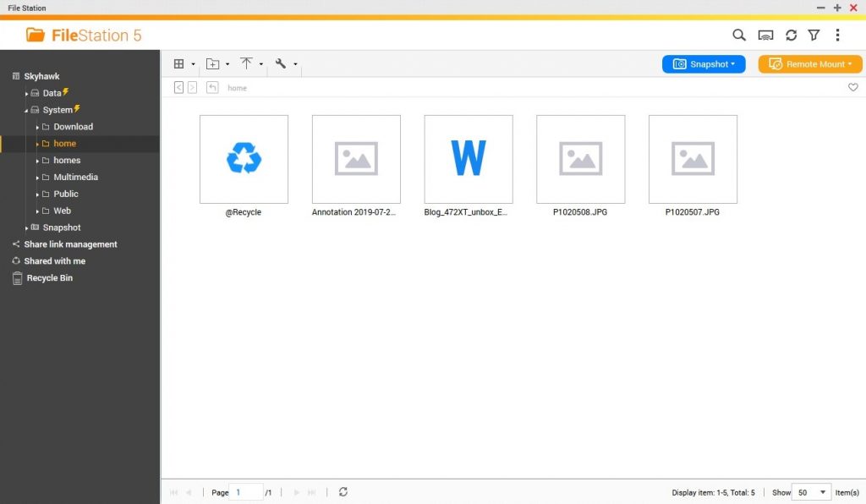Click the upload arrow icon
This screenshot has width=866, height=504.
tap(246, 63)
